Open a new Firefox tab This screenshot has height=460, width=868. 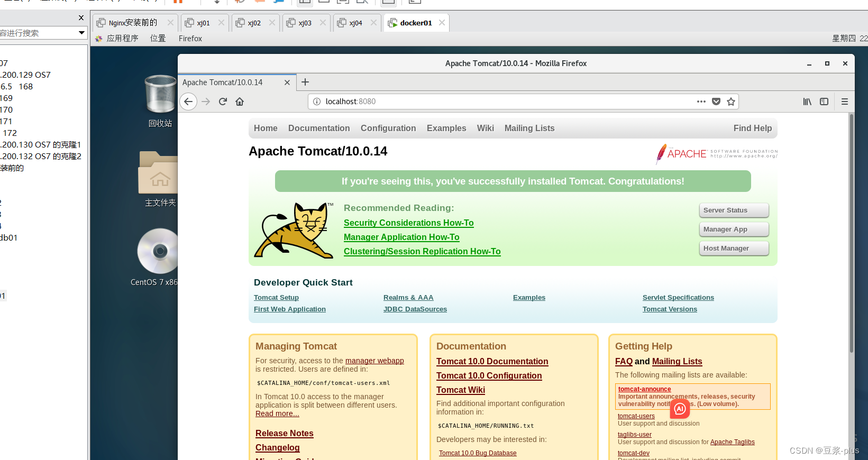click(x=305, y=82)
